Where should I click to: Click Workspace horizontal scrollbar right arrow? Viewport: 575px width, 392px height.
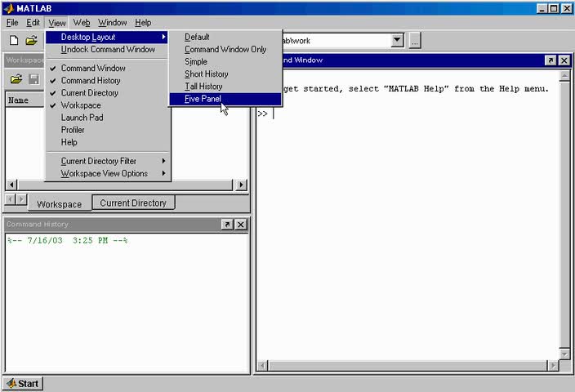tap(241, 185)
